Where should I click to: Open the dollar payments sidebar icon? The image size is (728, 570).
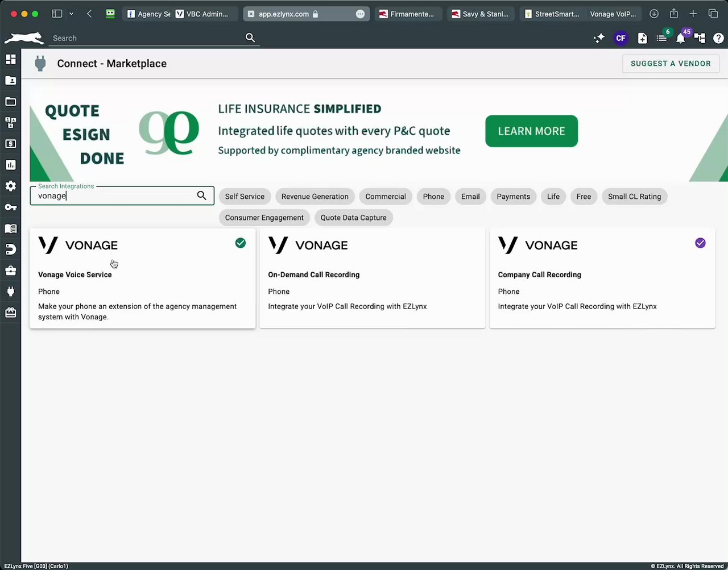coord(10,144)
